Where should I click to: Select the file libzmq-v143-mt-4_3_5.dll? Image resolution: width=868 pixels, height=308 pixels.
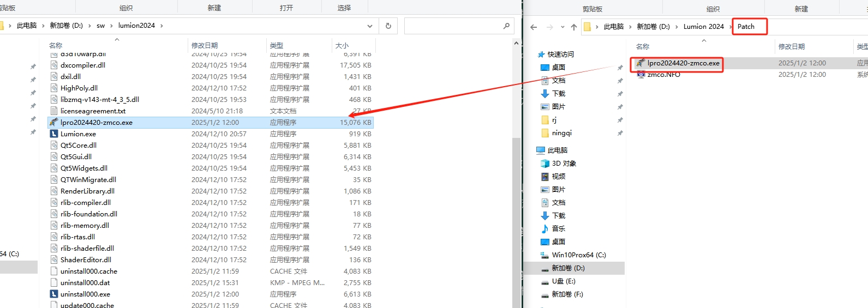click(100, 99)
